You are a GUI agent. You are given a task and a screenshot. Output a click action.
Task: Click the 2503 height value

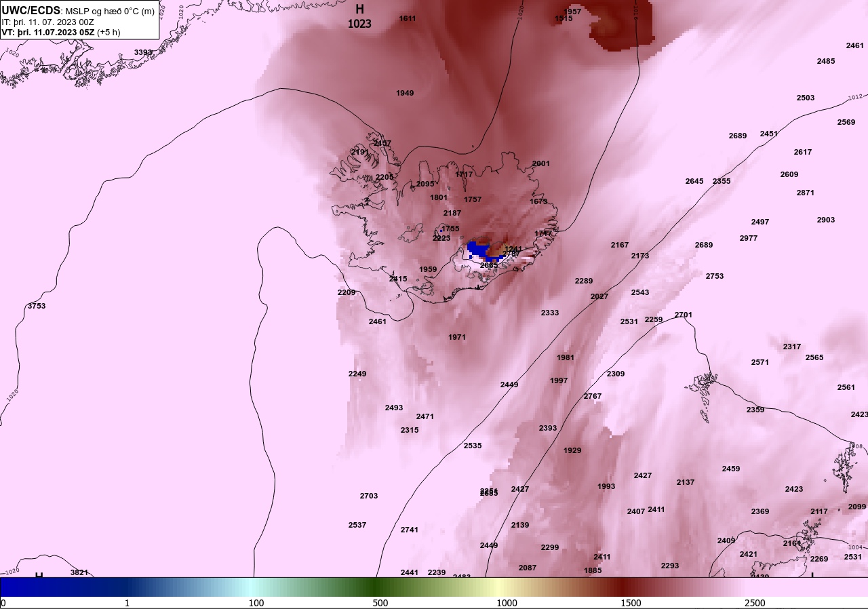pyautogui.click(x=806, y=98)
